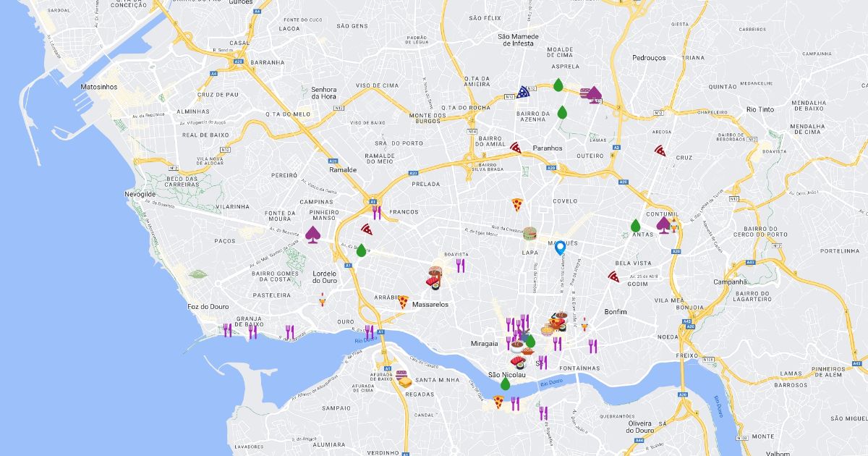868x456 pixels.
Task: Click the Matosinhos place label
Action: tap(99, 87)
